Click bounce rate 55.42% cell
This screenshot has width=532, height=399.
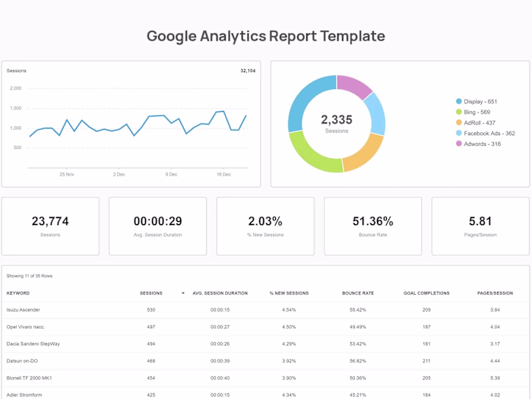pos(358,310)
